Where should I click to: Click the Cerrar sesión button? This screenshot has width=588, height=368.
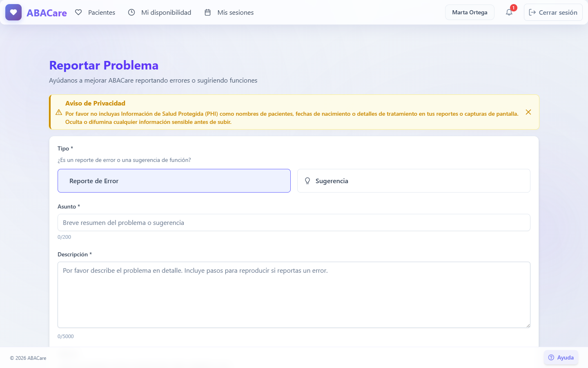[553, 12]
